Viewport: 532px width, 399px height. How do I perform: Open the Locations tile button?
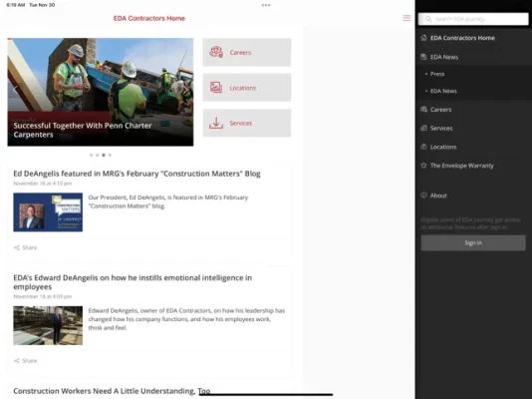pos(247,88)
